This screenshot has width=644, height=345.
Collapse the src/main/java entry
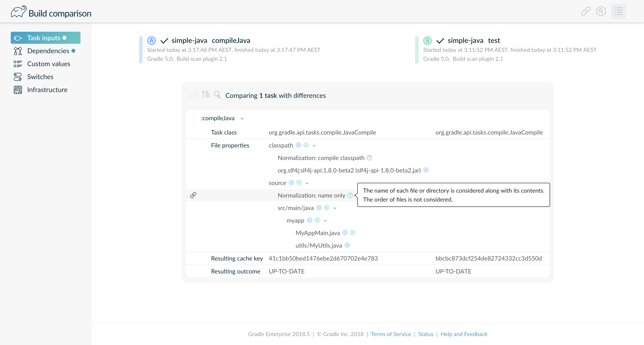click(335, 208)
